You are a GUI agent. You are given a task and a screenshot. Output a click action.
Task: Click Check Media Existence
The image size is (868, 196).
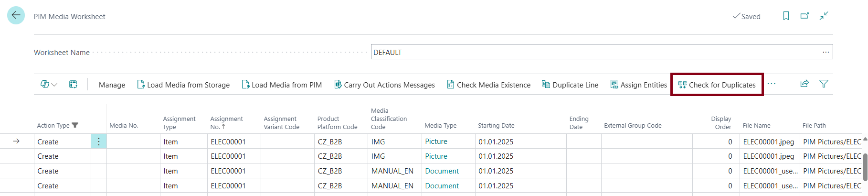[488, 85]
